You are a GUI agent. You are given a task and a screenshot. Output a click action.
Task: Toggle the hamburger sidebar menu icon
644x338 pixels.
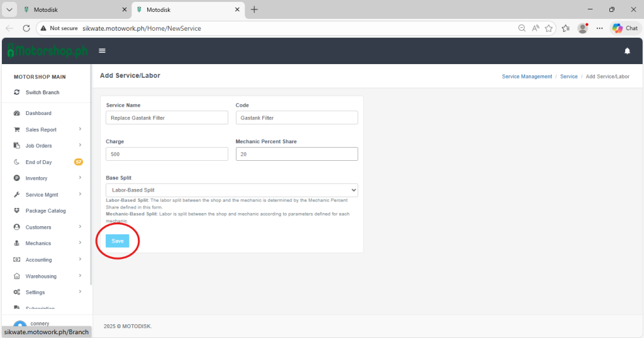click(x=102, y=51)
